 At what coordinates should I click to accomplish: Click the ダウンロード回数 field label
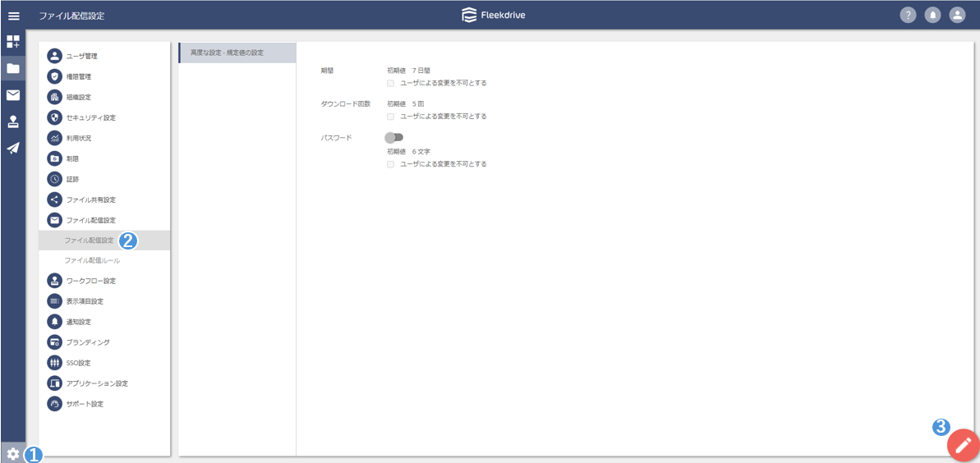345,104
